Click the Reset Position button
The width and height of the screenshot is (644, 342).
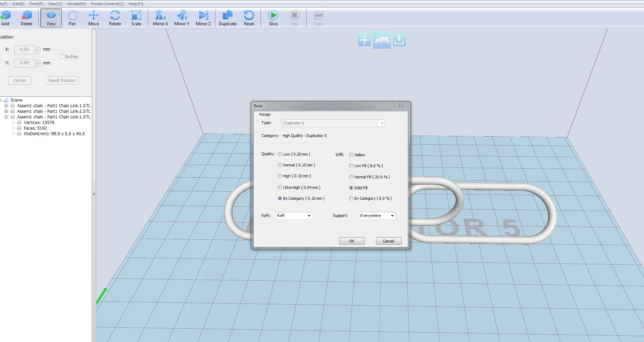click(62, 81)
